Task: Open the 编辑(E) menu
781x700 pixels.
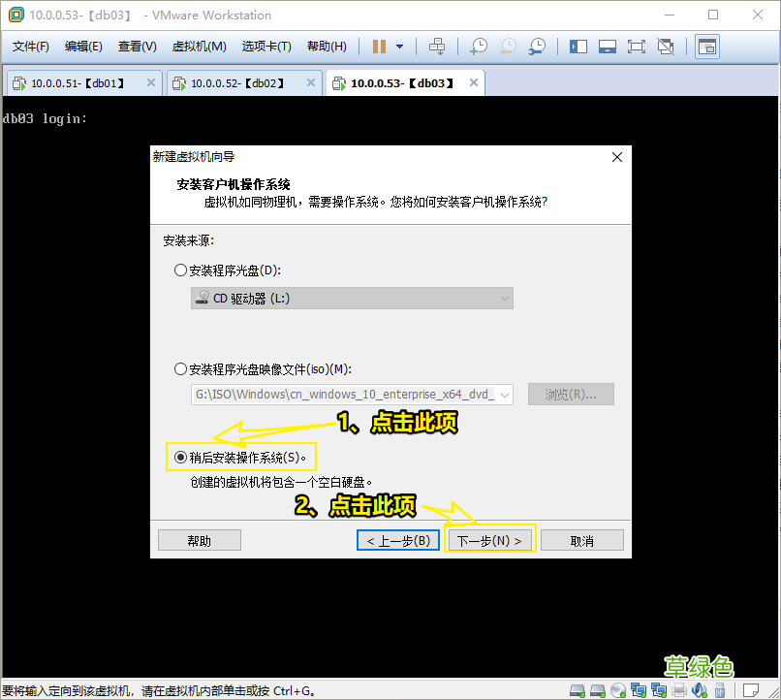Action: click(83, 47)
